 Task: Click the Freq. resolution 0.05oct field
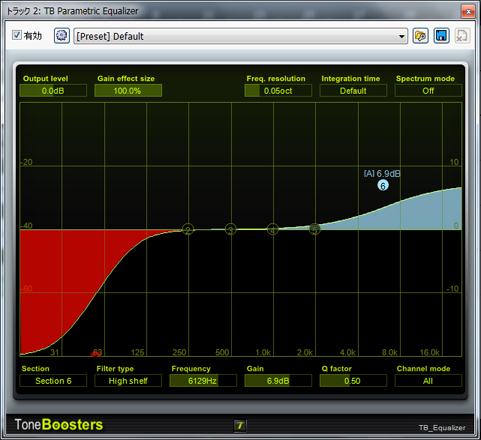[278, 91]
